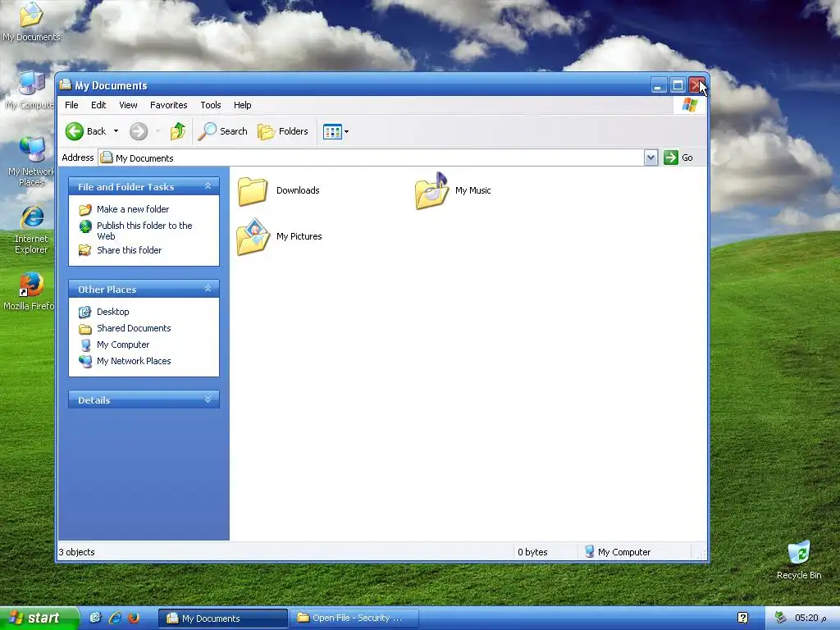Screen dimensions: 840x630
Task: Minimize the My Documents window
Action: point(659,85)
